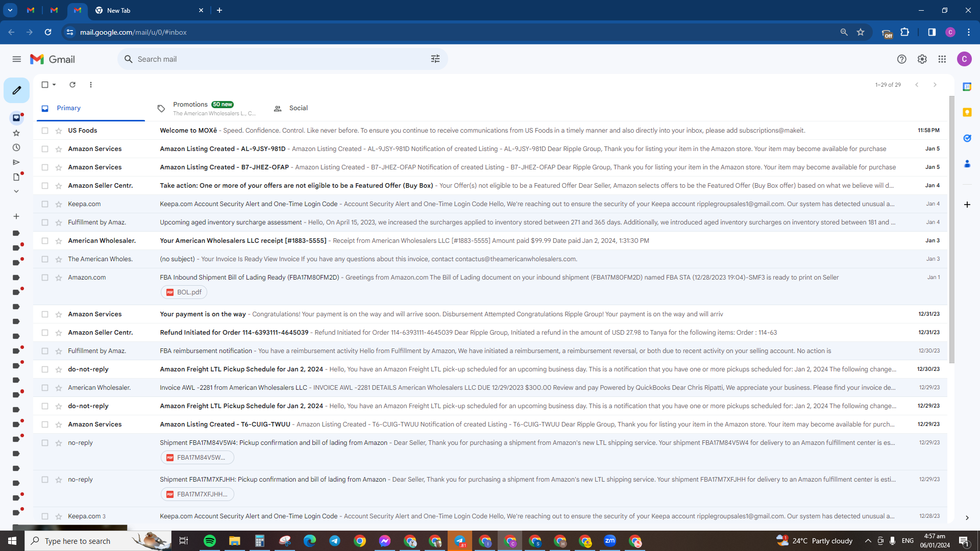Refresh the inbox list
This screenshot has width=980, height=551.
click(x=72, y=85)
